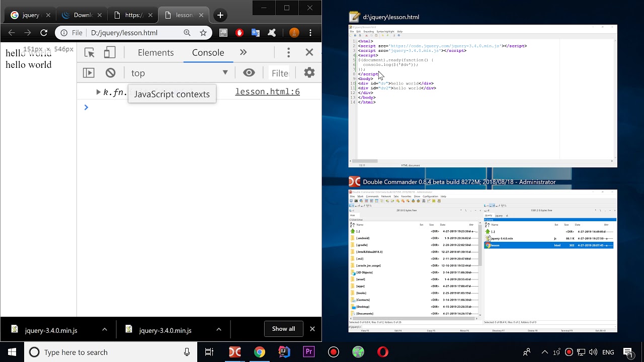644x362 pixels.
Task: Click the recording indicator in the system tray
Action: tap(569, 352)
